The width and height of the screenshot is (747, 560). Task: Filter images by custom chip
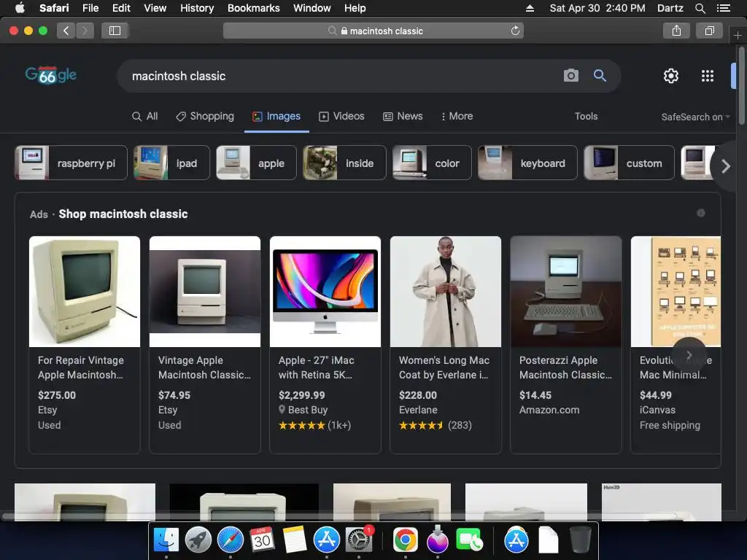click(630, 163)
